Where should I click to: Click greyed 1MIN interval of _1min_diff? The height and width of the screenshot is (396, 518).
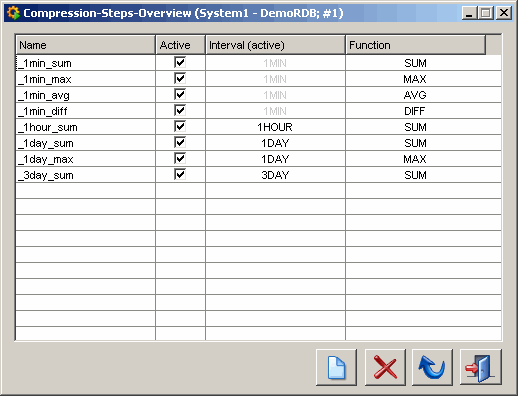coord(275,111)
